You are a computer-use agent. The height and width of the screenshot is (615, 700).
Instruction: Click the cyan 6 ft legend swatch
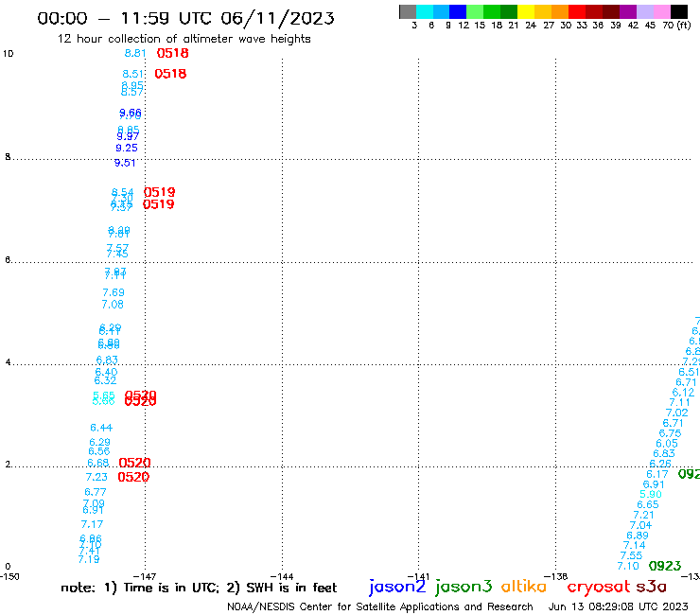coord(425,11)
